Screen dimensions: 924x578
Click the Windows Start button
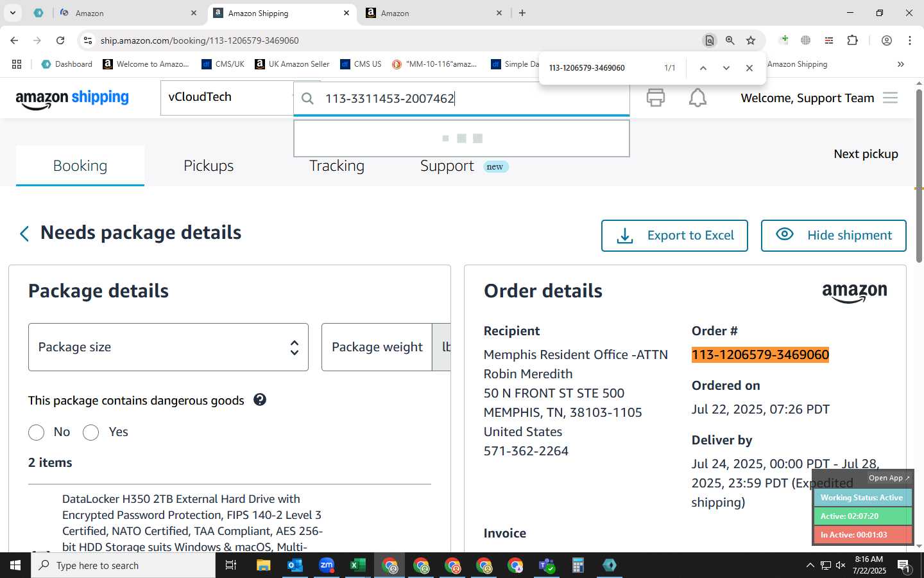[15, 565]
